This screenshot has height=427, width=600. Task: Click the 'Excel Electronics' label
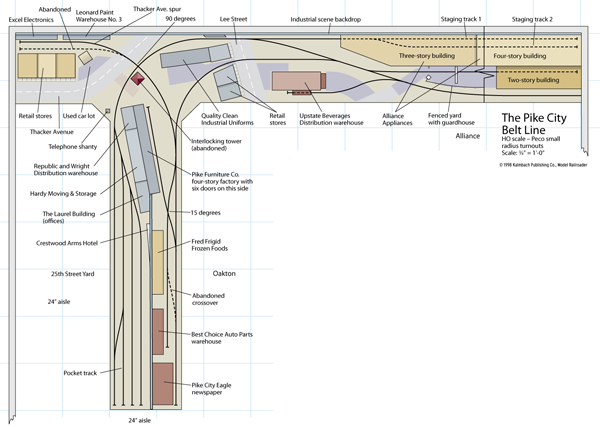[31, 20]
